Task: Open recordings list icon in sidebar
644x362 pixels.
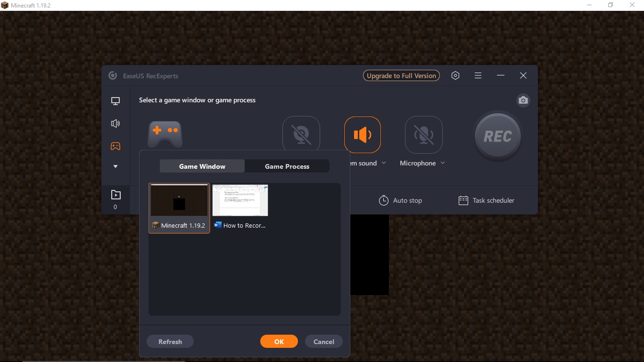Action: coord(115,195)
